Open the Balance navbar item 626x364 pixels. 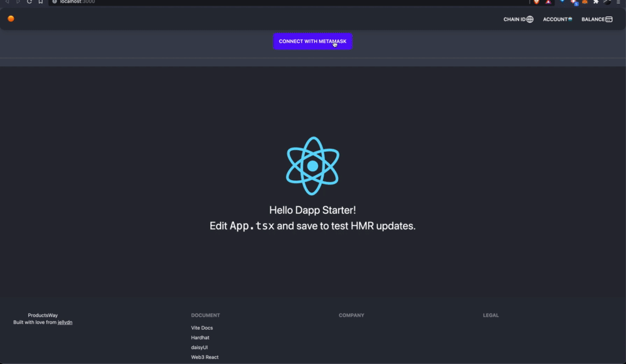point(597,19)
